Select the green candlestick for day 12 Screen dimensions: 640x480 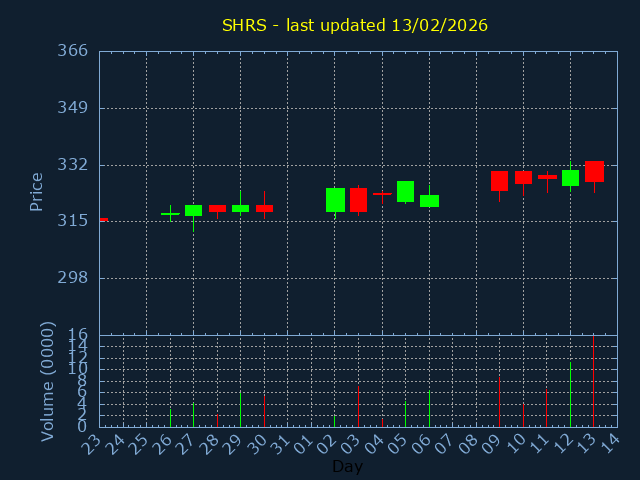(570, 178)
